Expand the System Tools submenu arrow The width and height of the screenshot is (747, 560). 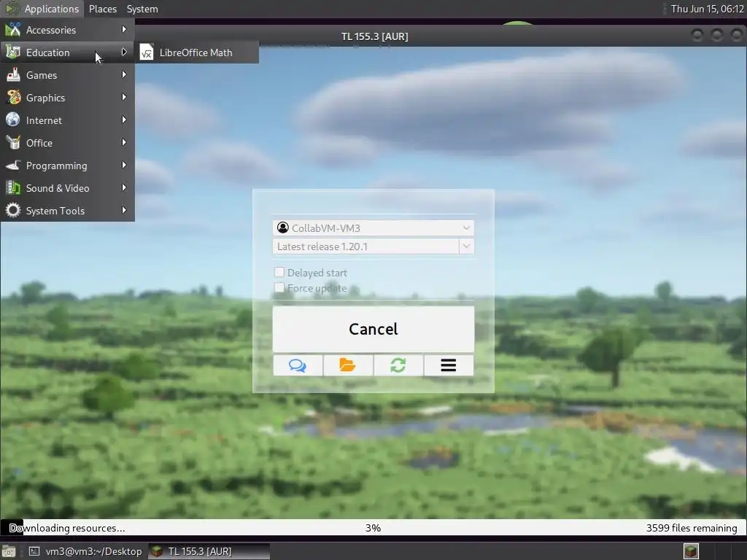click(124, 211)
